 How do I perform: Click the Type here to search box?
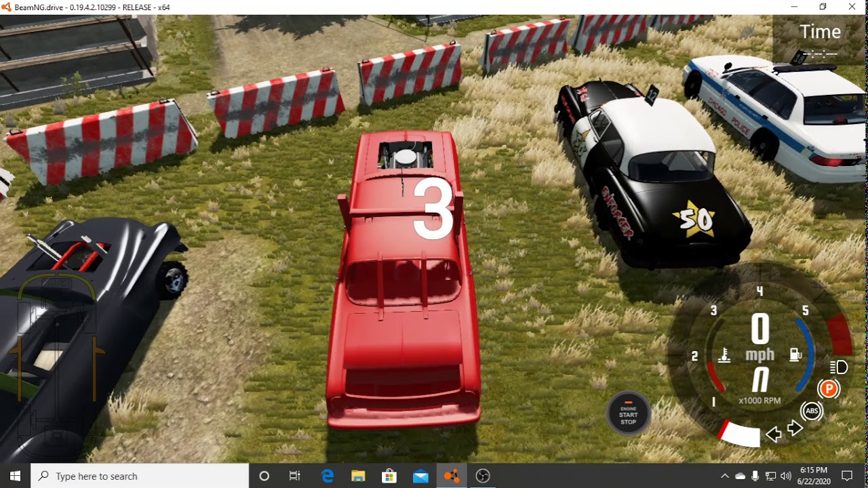pos(140,476)
